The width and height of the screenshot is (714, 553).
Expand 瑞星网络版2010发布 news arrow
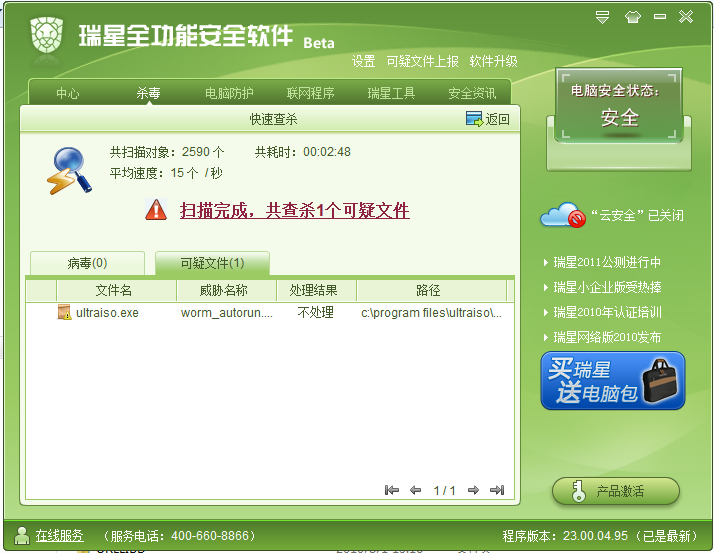(546, 338)
